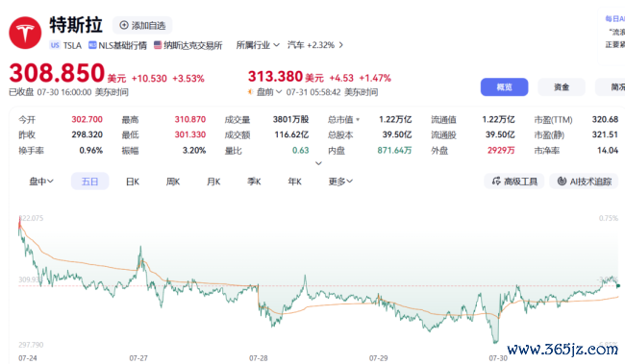Open 高级工具 advanced tools
625x364 pixels.
[x=514, y=182]
